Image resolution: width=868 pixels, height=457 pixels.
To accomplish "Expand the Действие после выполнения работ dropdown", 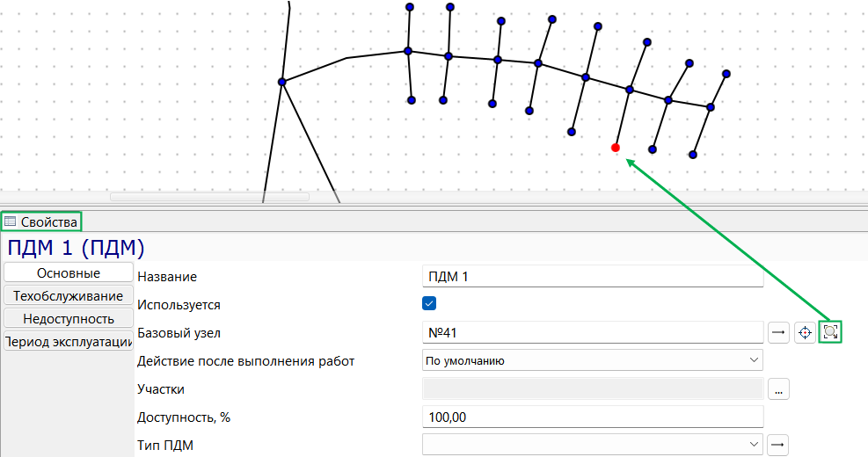I will coord(593,360).
